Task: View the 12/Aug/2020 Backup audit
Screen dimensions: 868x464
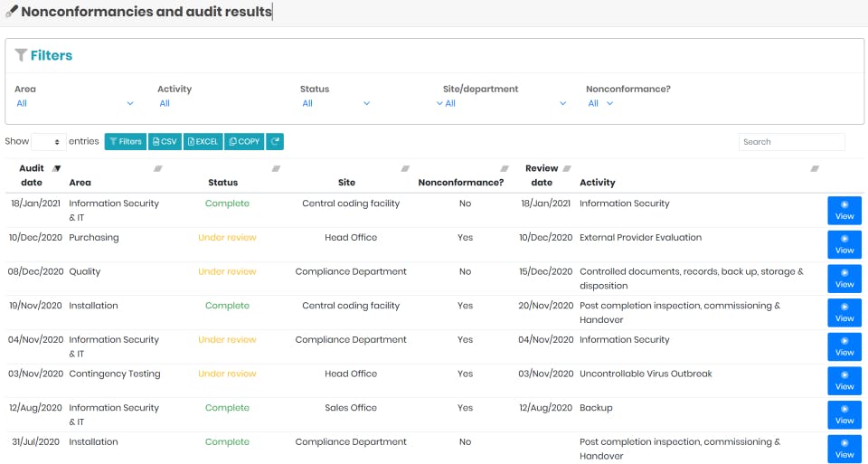Action: click(x=844, y=415)
